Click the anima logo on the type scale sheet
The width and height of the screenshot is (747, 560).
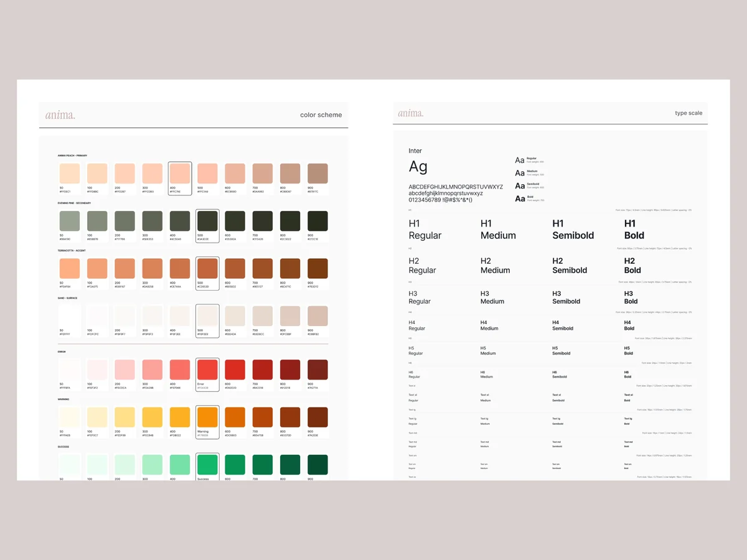point(411,113)
